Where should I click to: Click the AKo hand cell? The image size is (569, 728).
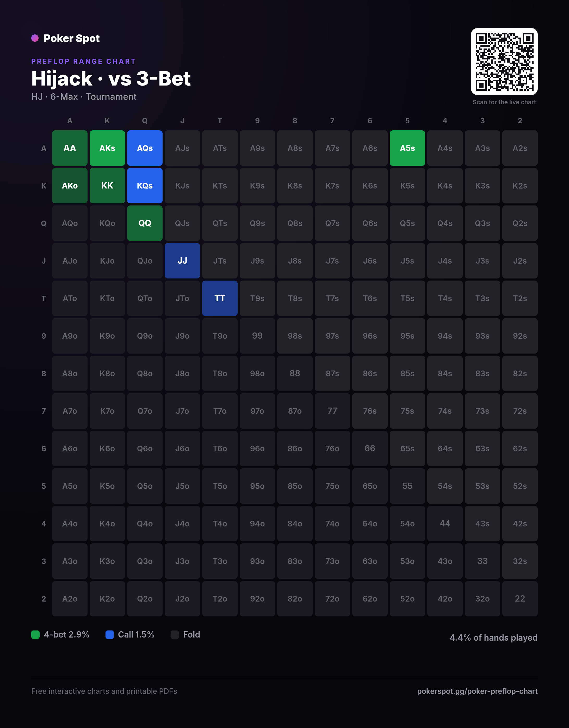[x=70, y=186]
